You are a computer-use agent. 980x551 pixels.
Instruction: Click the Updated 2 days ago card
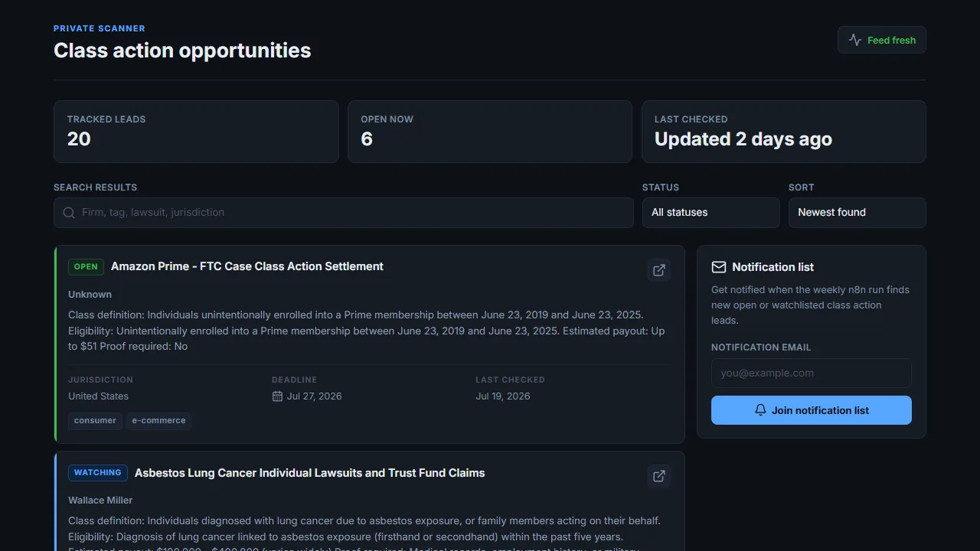[x=784, y=132]
